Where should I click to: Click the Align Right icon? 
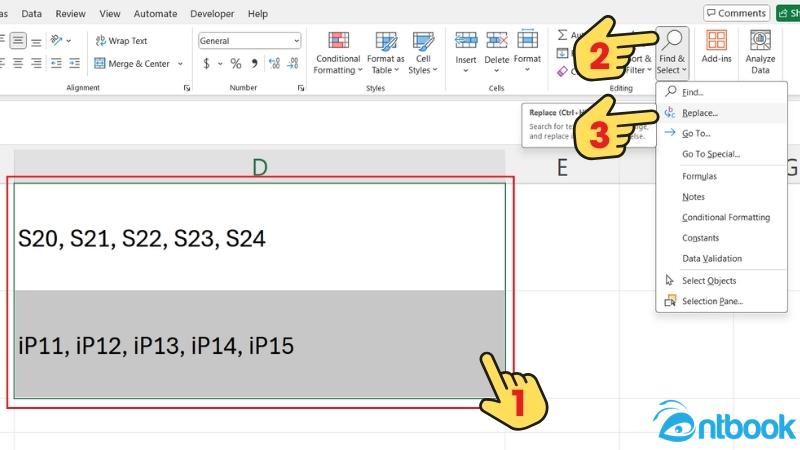[x=36, y=63]
